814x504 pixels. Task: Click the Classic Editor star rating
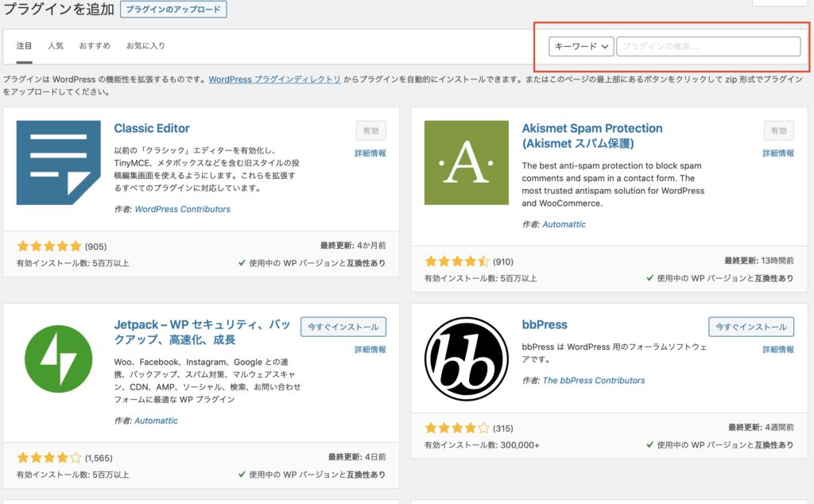tap(48, 246)
